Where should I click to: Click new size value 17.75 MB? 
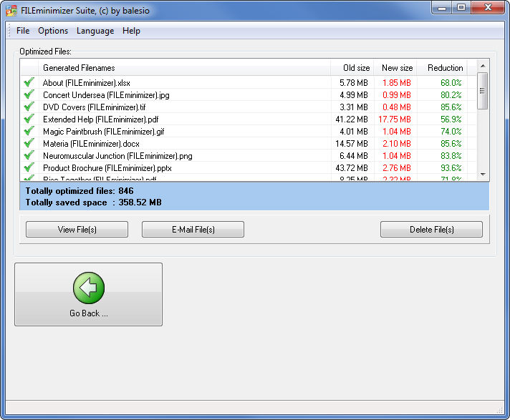pos(395,119)
